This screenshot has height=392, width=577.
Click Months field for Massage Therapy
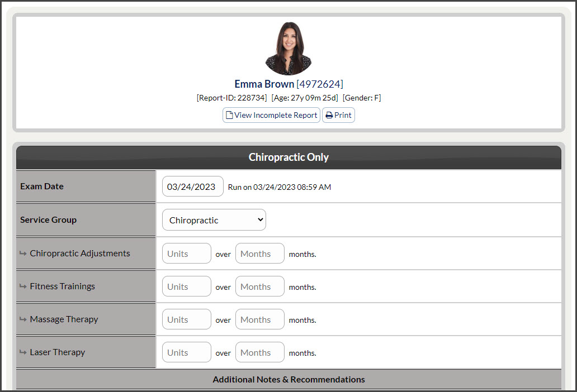click(260, 319)
